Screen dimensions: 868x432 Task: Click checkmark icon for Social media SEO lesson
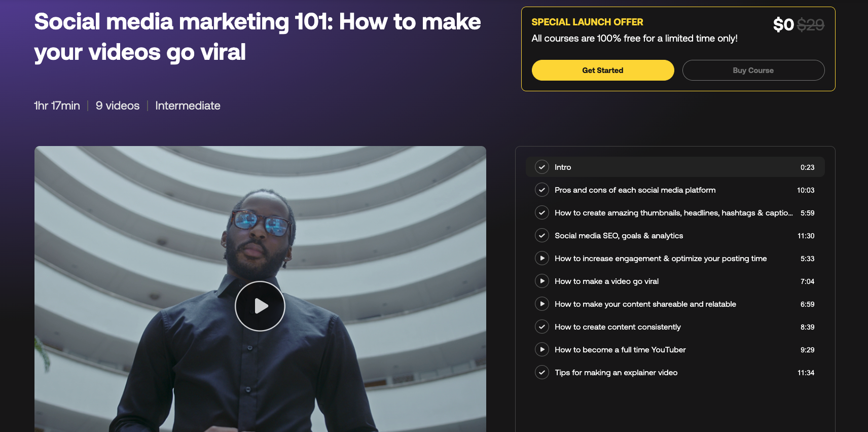542,235
